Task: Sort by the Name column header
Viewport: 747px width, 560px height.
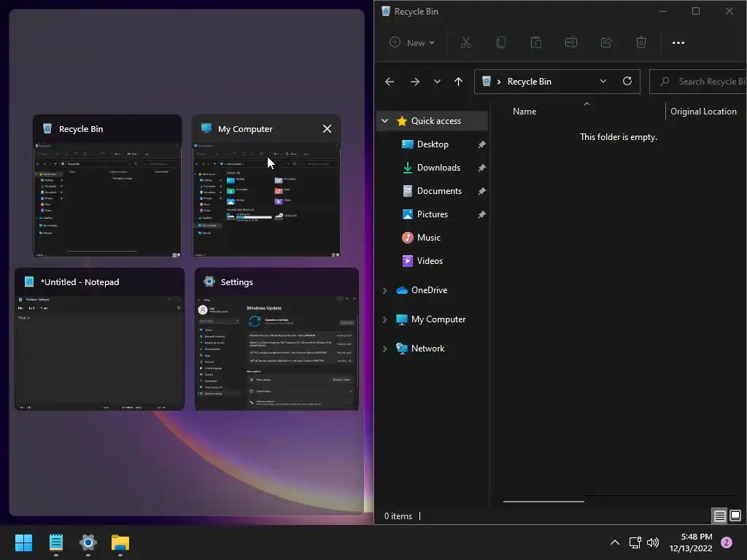Action: 524,112
